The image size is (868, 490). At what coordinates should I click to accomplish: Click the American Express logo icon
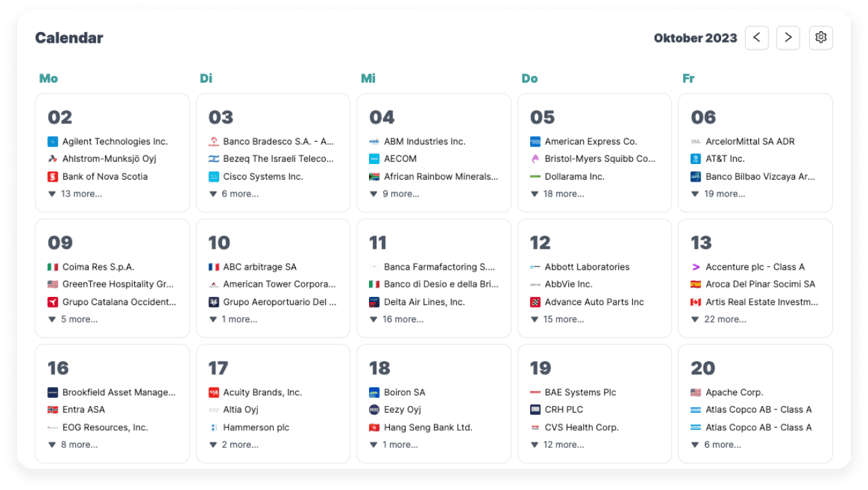535,142
